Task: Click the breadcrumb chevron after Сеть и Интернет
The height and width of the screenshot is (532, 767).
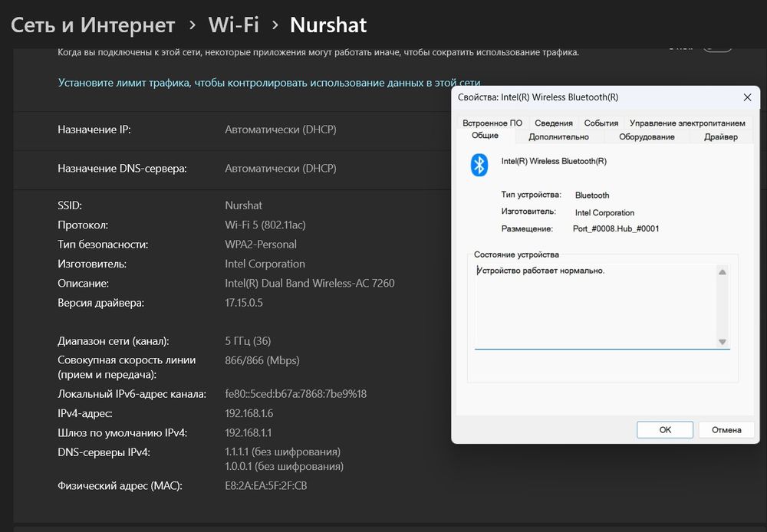Action: tap(193, 25)
